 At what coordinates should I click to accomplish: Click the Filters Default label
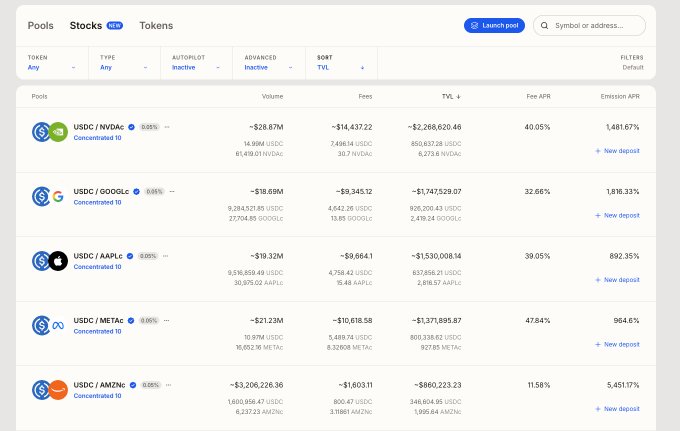pyautogui.click(x=632, y=63)
